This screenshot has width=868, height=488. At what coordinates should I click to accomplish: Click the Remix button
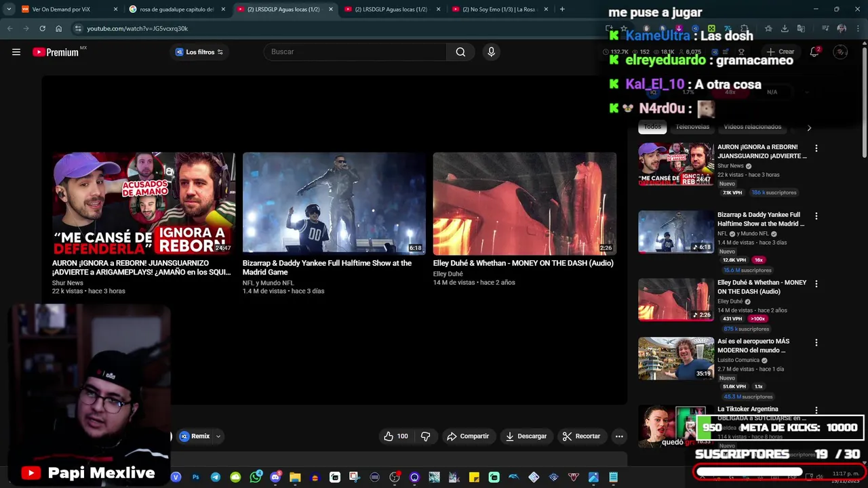(195, 436)
